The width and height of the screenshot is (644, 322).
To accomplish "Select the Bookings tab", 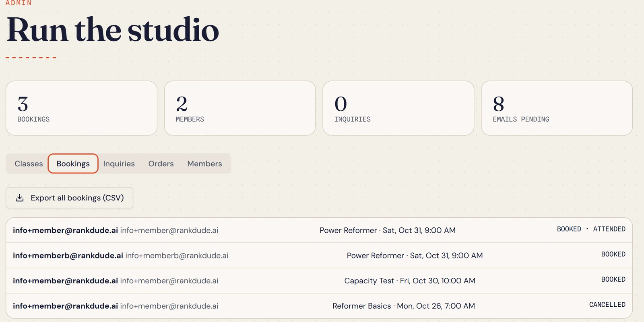I will [x=73, y=164].
